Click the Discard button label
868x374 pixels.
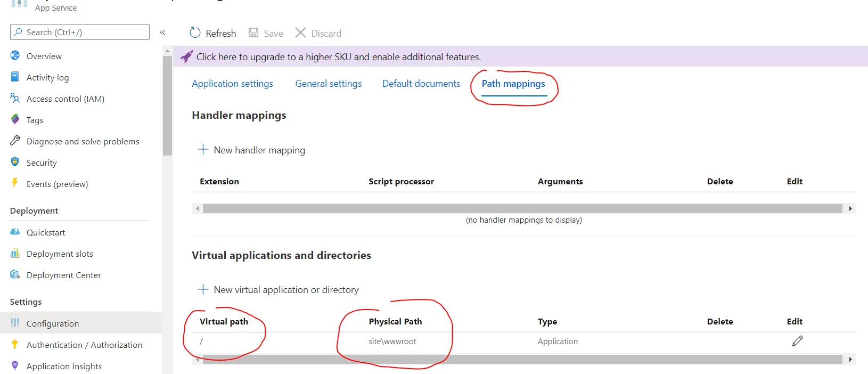[326, 33]
